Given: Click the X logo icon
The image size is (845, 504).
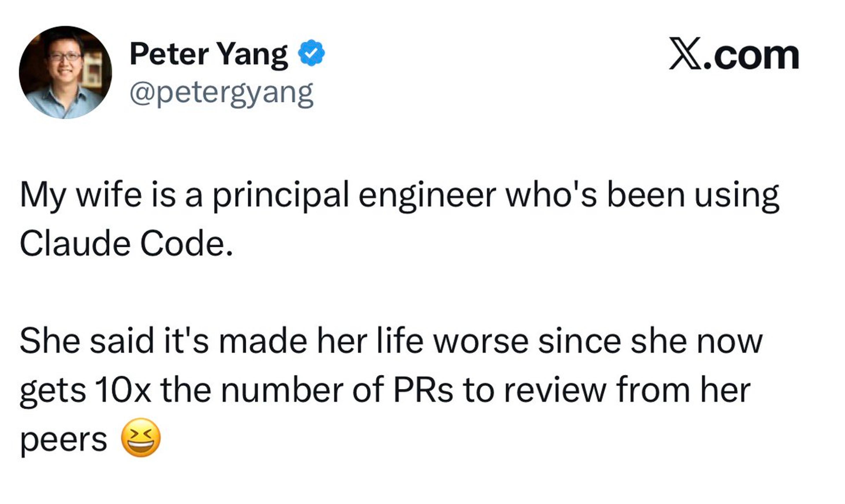Looking at the screenshot, I should (x=685, y=53).
